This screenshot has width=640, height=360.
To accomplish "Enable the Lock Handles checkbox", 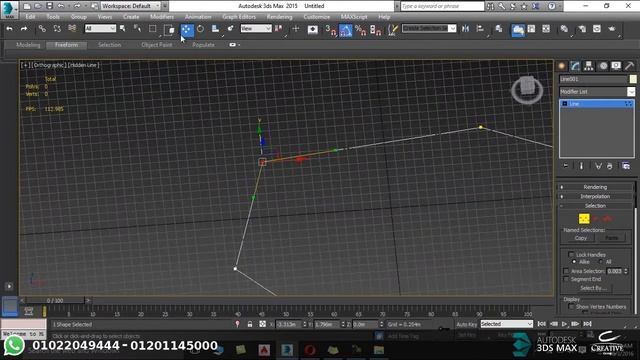I will 571,254.
